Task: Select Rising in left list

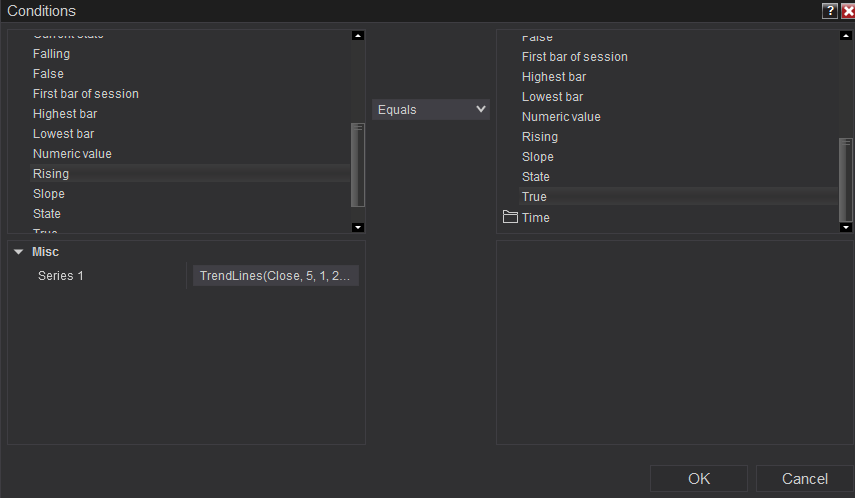Action: point(51,174)
